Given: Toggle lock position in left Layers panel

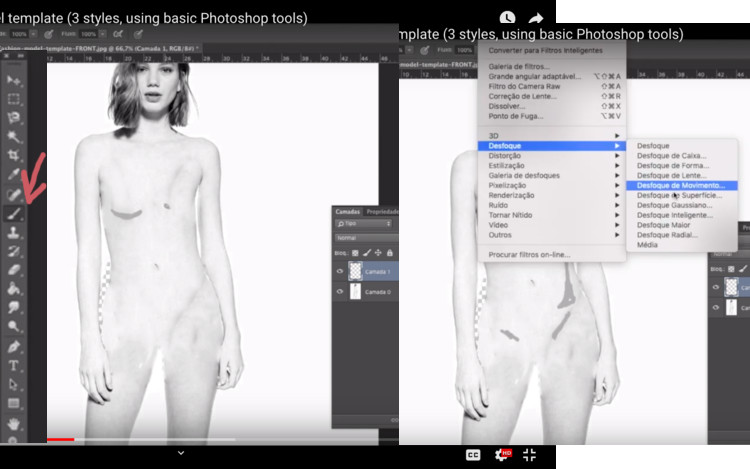Looking at the screenshot, I should point(378,253).
